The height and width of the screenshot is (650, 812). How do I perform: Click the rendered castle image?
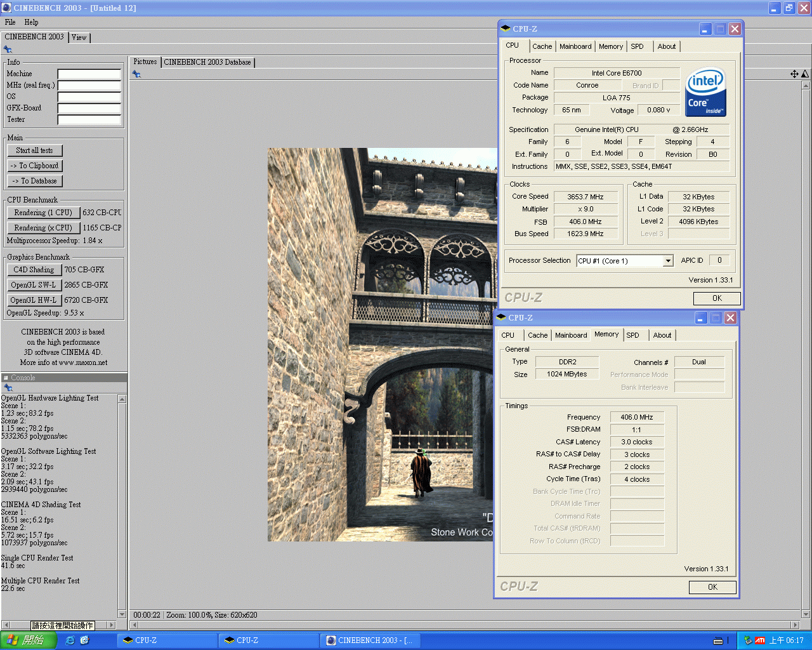coord(382,345)
